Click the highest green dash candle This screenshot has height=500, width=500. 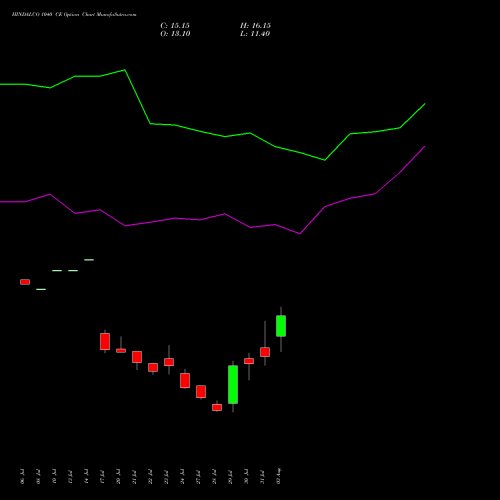(x=89, y=260)
